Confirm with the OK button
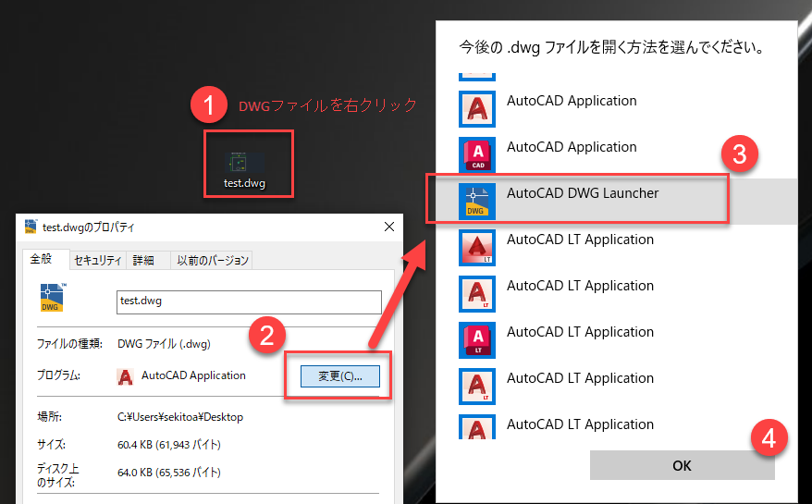 tap(682, 465)
